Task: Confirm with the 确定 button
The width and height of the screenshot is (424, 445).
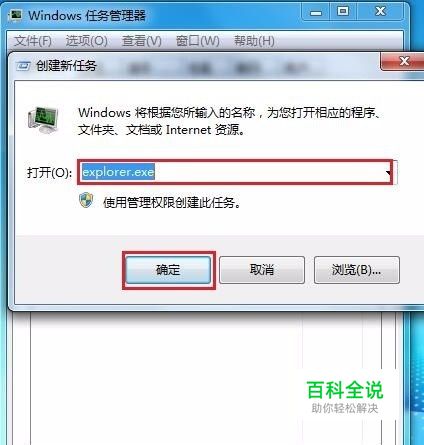Action: pos(168,270)
